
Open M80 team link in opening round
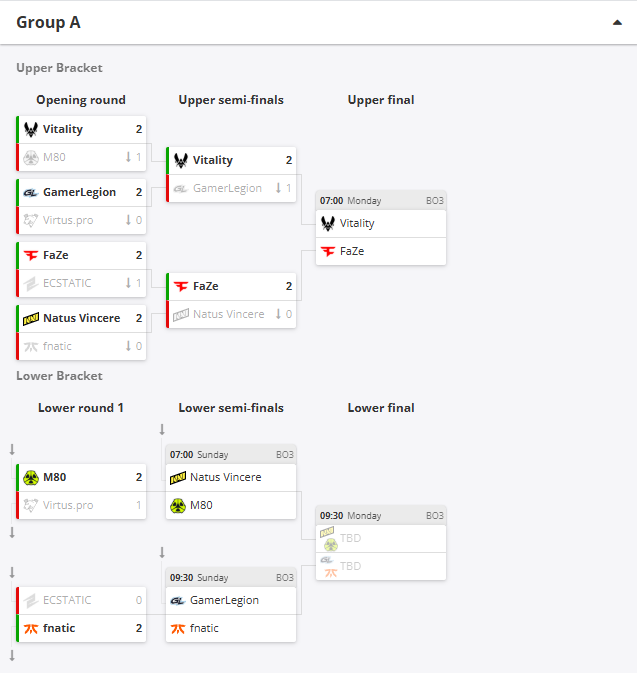[54, 158]
